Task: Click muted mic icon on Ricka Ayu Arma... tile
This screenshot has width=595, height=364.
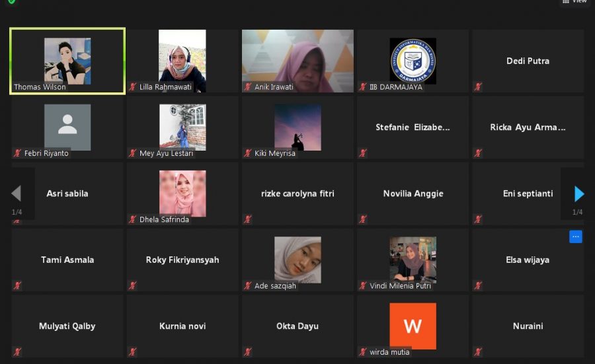Action: [x=478, y=153]
